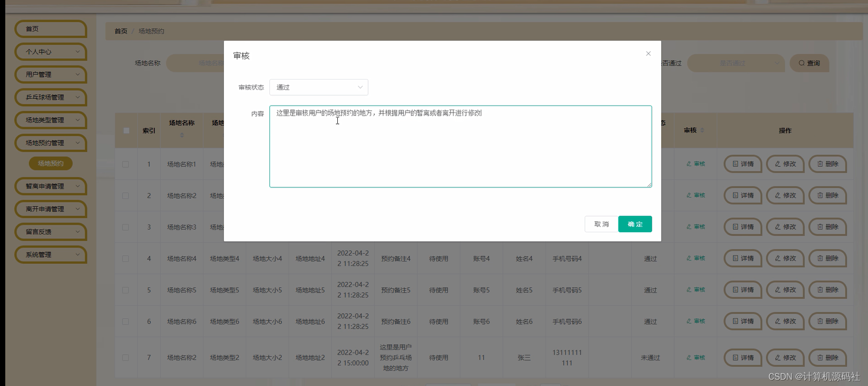This screenshot has width=868, height=386.
Task: Click the 审核 edit icon in row 1
Action: tap(696, 164)
